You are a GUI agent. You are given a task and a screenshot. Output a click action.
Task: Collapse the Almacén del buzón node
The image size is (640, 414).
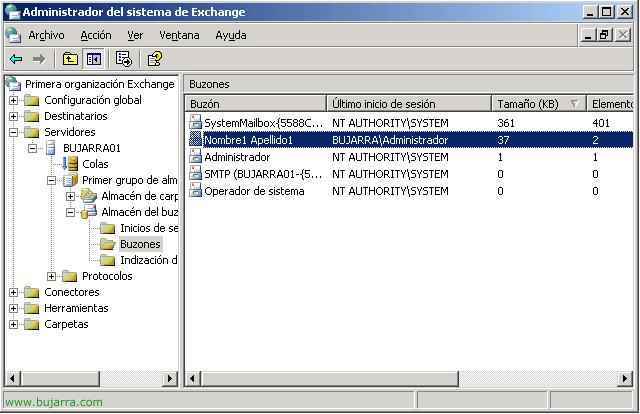[70, 212]
